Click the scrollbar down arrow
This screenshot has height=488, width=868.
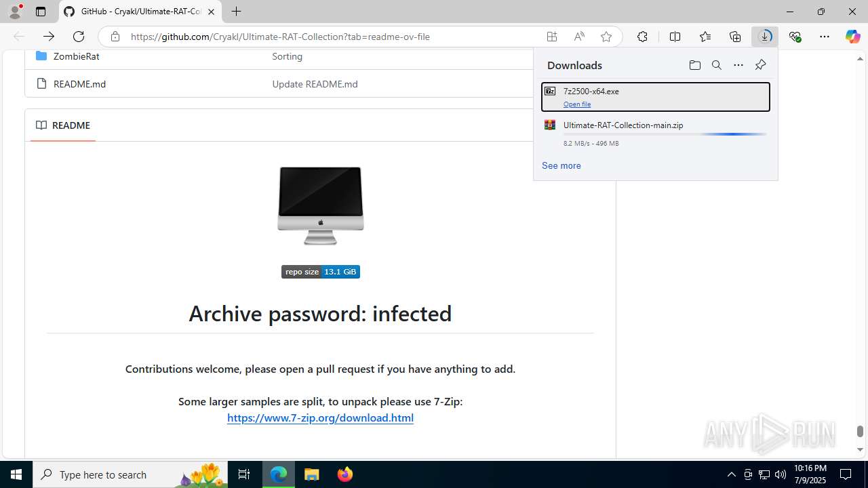(x=860, y=449)
